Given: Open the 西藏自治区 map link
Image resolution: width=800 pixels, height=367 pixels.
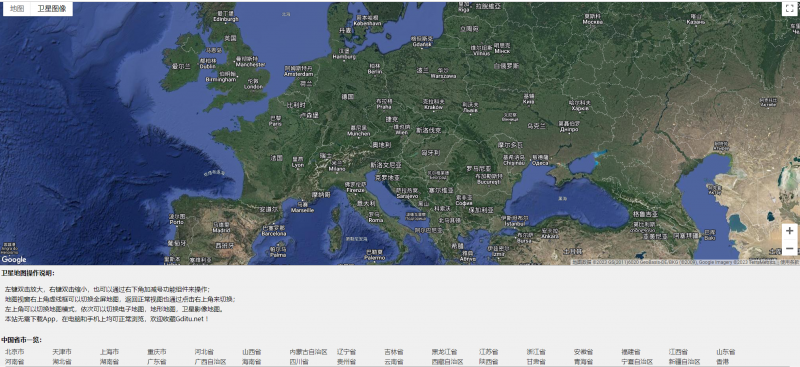Looking at the screenshot, I should pos(447,362).
